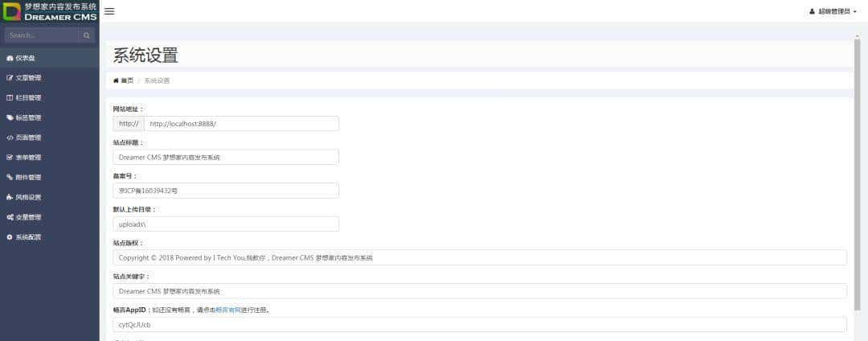Image resolution: width=868 pixels, height=341 pixels.
Task: Click the 备案号 input field
Action: tap(226, 191)
